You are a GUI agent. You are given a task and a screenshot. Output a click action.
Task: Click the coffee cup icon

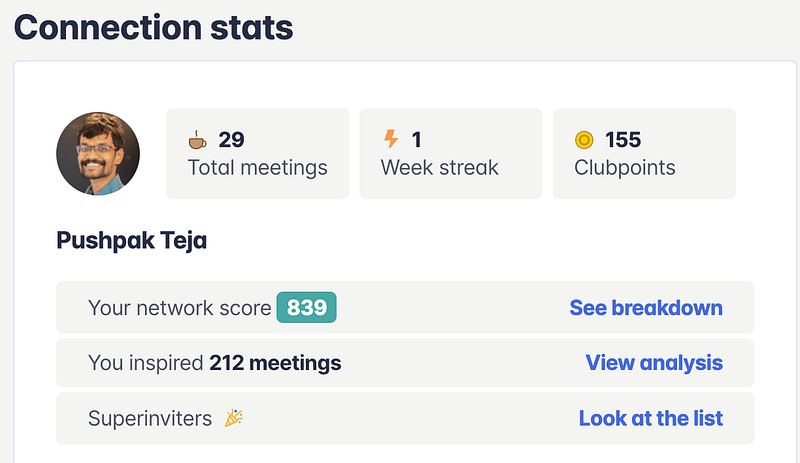pos(197,140)
